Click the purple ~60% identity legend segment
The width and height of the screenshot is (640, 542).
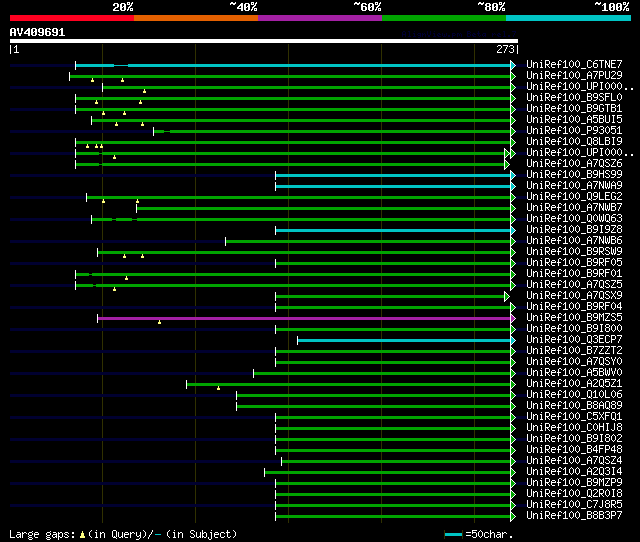click(320, 18)
